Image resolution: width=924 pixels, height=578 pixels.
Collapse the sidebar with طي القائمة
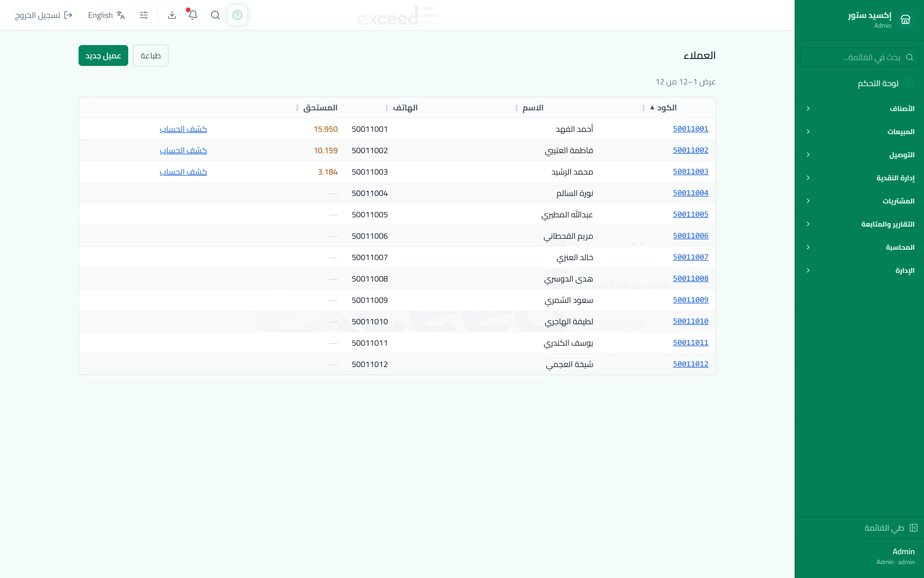click(x=859, y=528)
